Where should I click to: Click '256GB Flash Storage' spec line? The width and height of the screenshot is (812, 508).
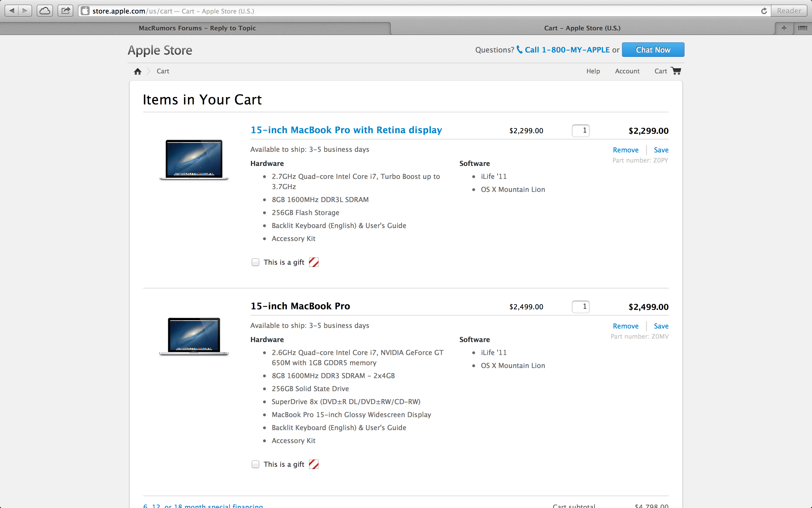coord(305,213)
